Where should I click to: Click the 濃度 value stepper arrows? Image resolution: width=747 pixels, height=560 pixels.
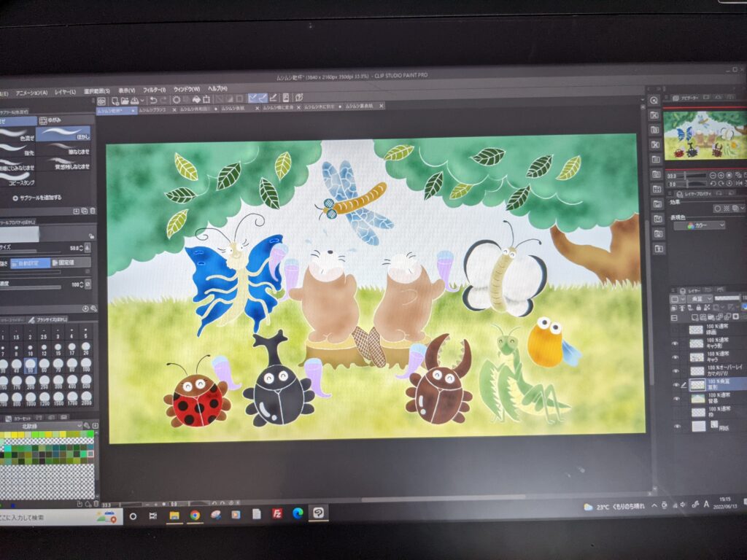tap(81, 284)
